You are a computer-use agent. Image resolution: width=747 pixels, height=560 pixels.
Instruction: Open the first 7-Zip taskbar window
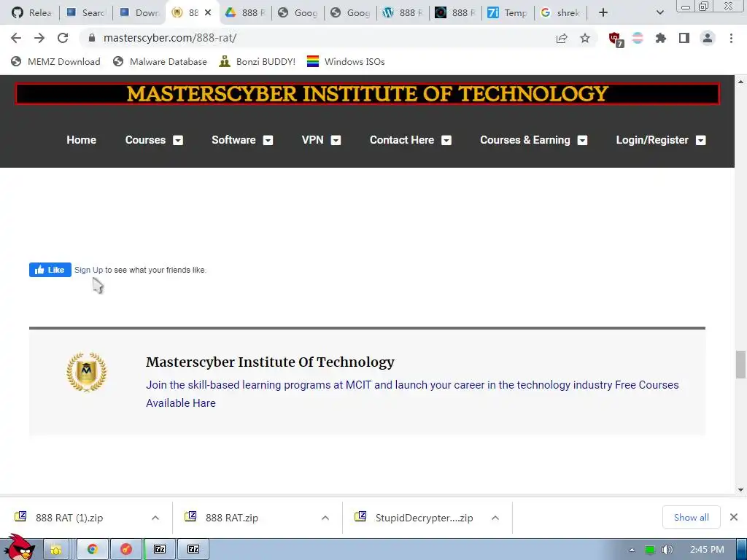coord(160,550)
